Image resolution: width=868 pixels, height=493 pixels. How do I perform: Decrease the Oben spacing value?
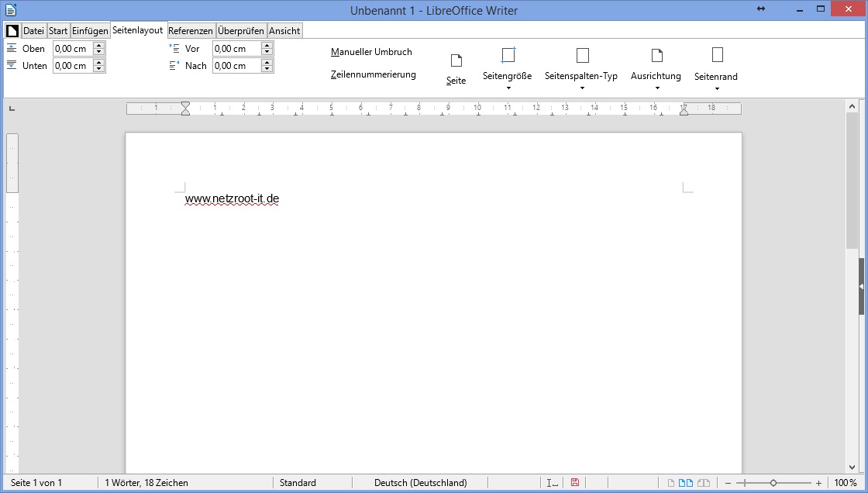coord(99,52)
